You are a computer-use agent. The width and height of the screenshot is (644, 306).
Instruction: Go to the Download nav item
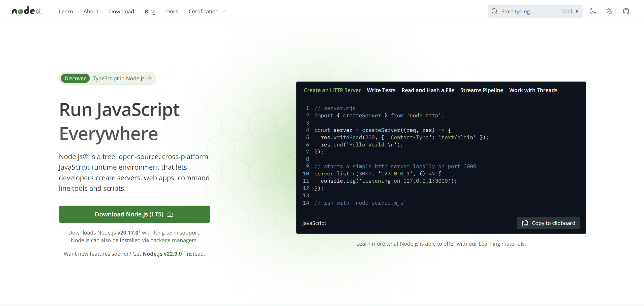pyautogui.click(x=121, y=11)
